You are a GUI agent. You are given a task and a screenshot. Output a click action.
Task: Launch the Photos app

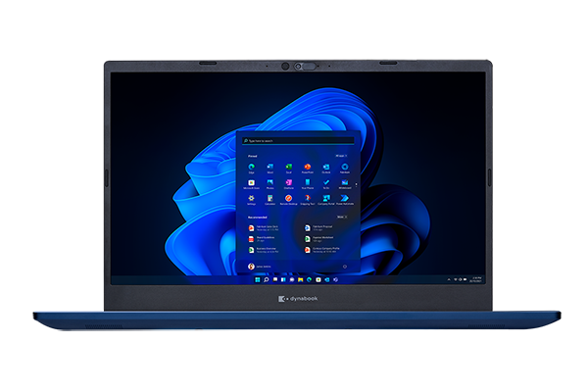270,184
